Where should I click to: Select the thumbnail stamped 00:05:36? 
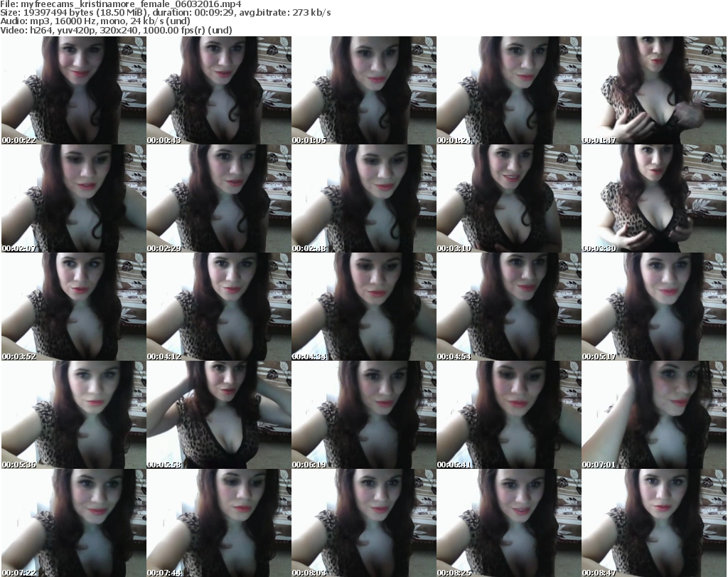[74, 415]
